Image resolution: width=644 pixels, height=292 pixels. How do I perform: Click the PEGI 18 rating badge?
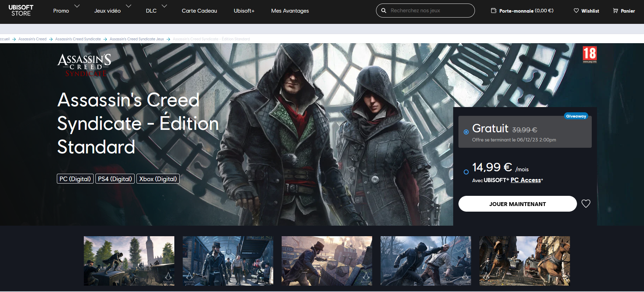pyautogui.click(x=589, y=54)
